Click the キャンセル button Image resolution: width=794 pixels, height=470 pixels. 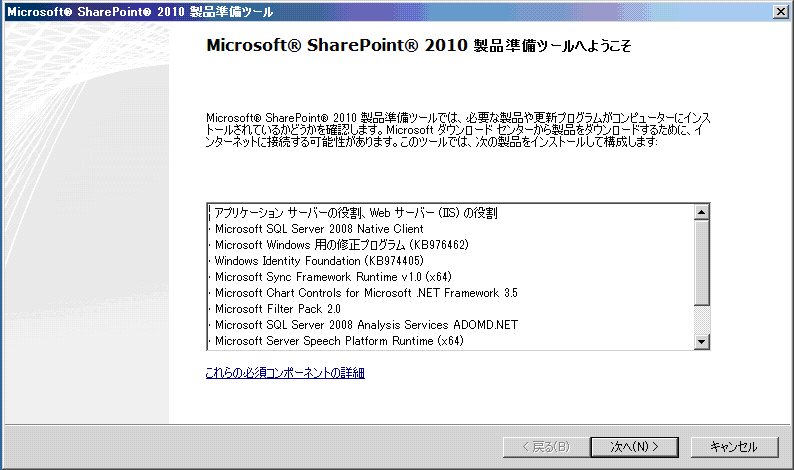coord(734,447)
